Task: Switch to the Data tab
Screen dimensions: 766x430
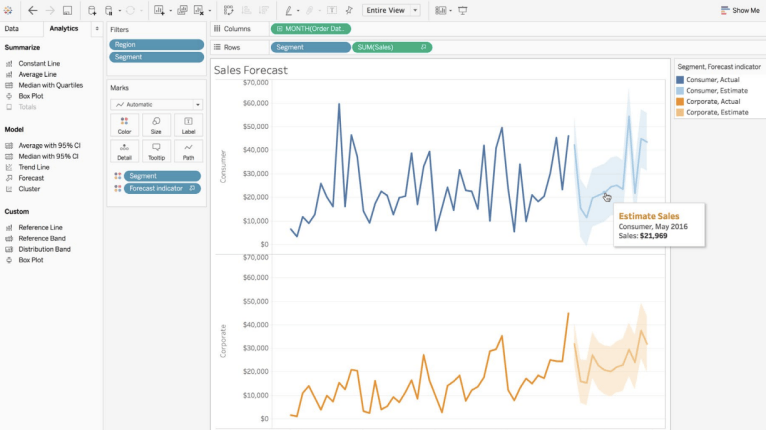Action: [x=12, y=28]
